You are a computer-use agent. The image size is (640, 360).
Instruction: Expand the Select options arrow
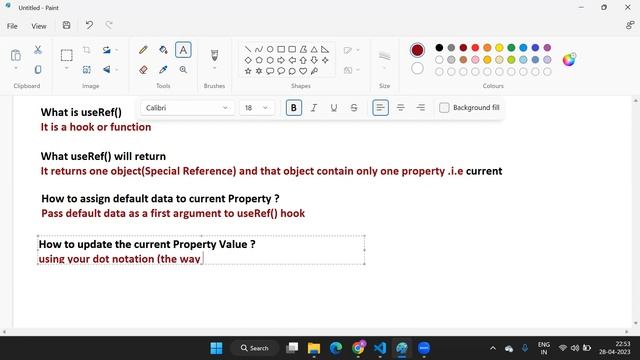(x=67, y=69)
